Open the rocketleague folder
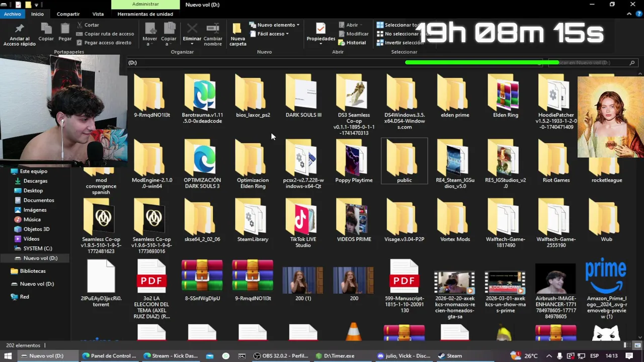 click(607, 171)
